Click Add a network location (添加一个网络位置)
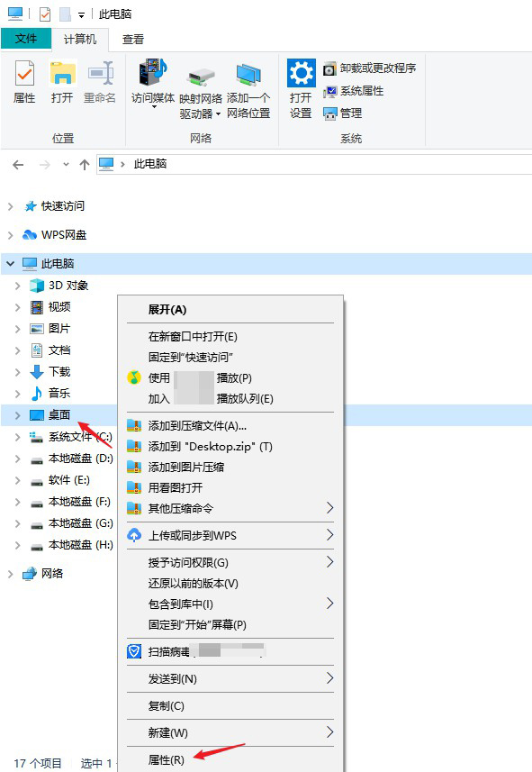Image resolution: width=532 pixels, height=772 pixels. (x=248, y=91)
